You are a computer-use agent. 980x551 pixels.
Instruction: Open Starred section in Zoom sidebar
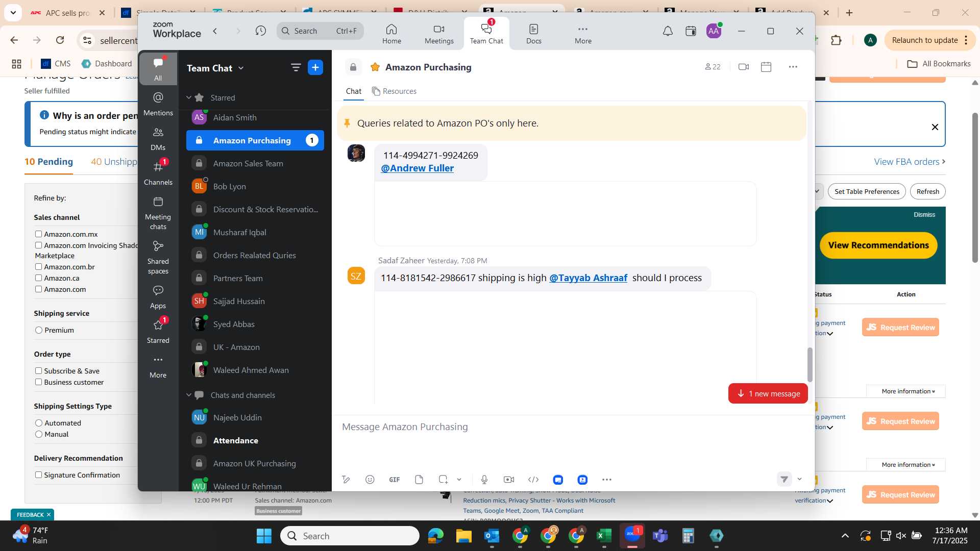click(158, 331)
